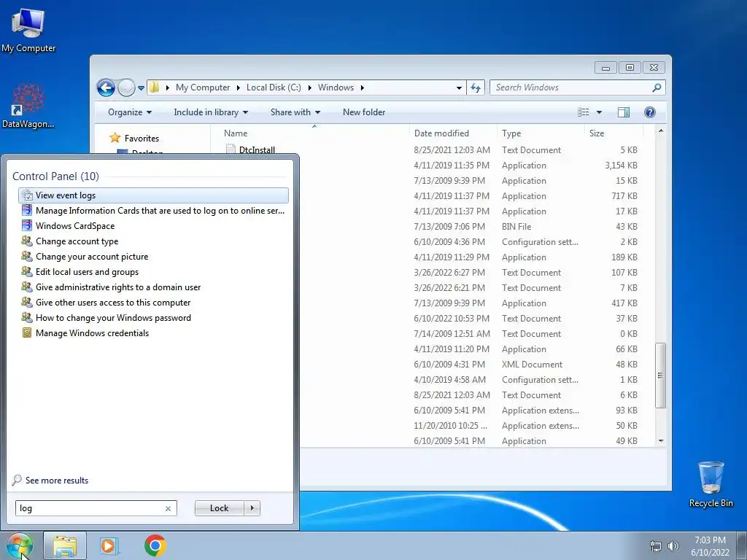Screen dimensions: 747x560
Task: Open Explorer help question mark
Action: (x=650, y=112)
